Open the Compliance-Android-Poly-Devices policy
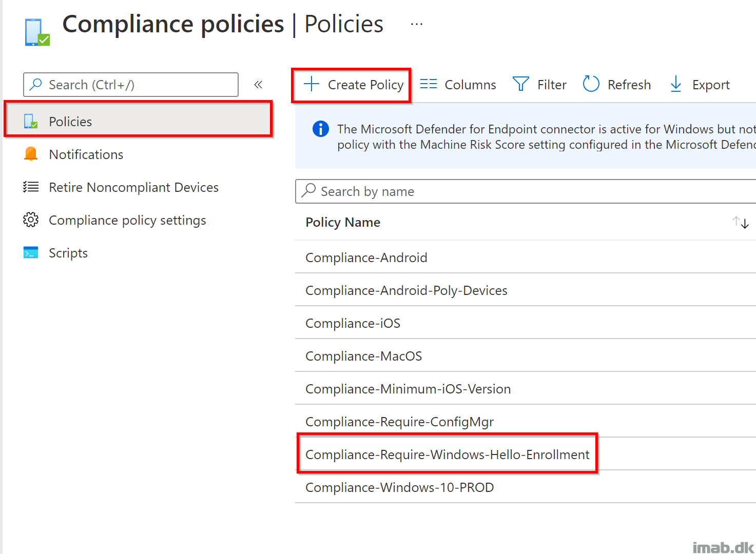 [x=406, y=290]
